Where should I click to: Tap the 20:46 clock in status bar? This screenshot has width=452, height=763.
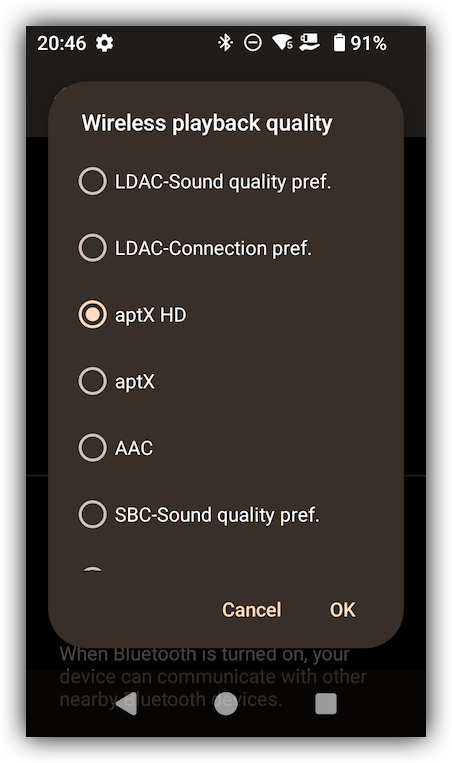(x=62, y=43)
